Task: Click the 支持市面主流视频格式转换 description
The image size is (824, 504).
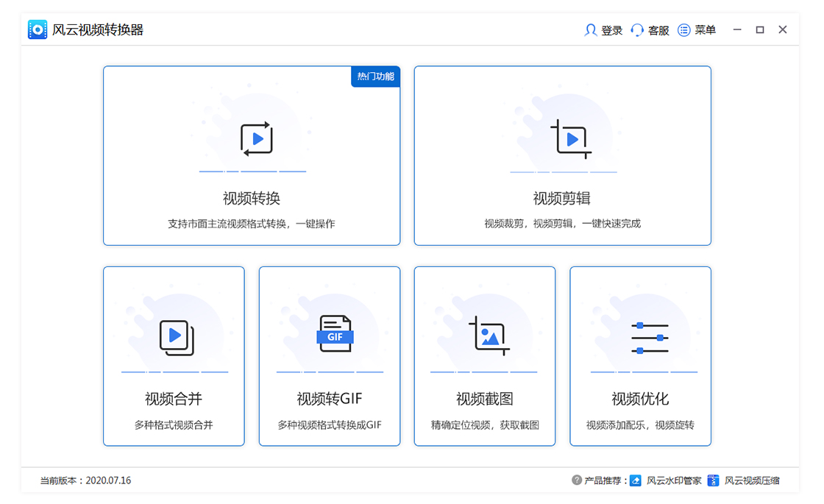Action: 252,224
